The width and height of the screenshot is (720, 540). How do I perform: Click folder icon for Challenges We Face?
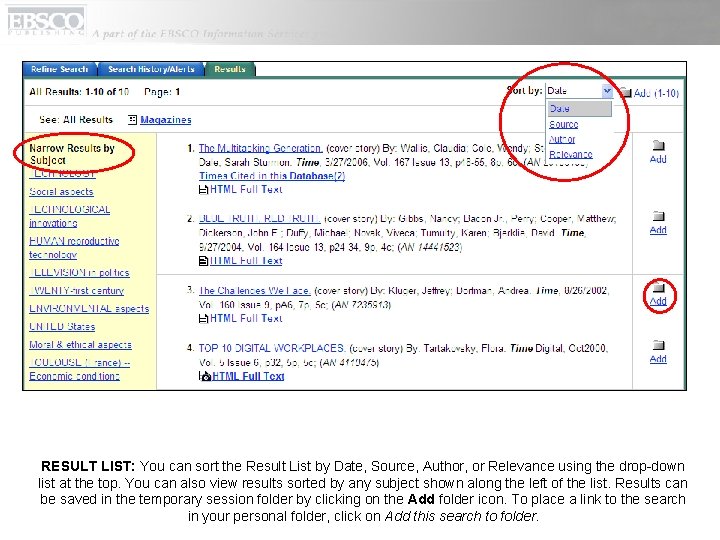coord(658,288)
